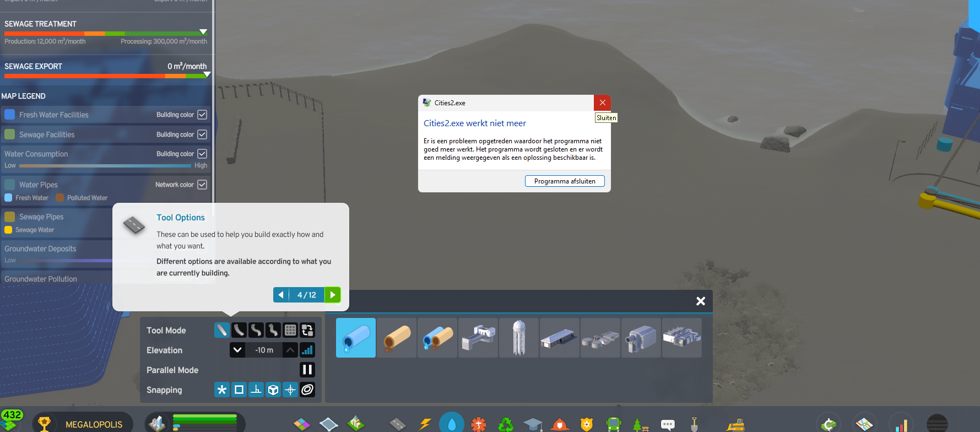Viewport: 980px width, 432px height.
Task: Click the Tool Options tutorial heading
Action: click(181, 217)
